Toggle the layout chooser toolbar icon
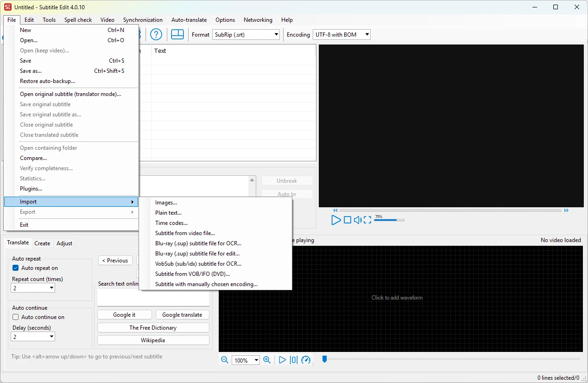 [177, 34]
